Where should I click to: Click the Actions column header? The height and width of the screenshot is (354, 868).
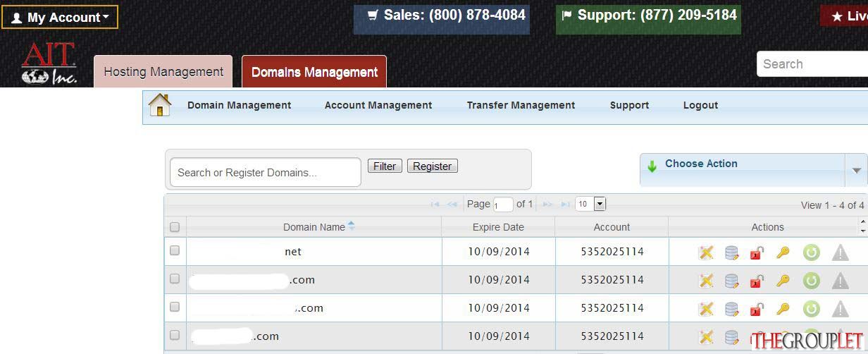(767, 227)
